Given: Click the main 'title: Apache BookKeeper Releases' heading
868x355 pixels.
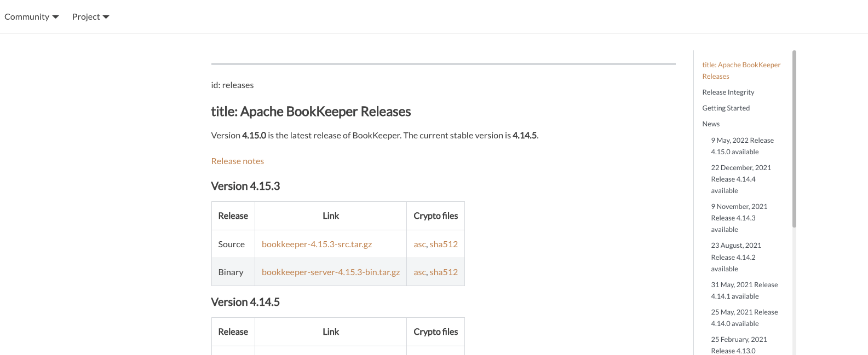Looking at the screenshot, I should pyautogui.click(x=311, y=112).
